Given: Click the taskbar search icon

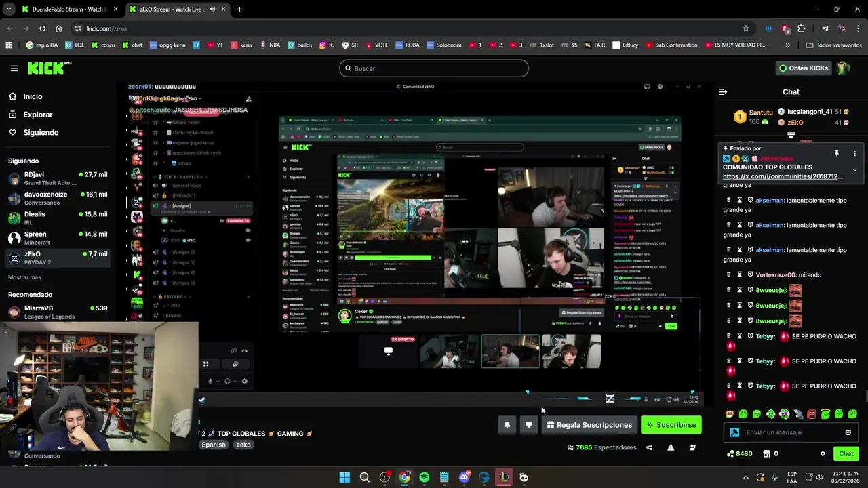Looking at the screenshot, I should 365,477.
